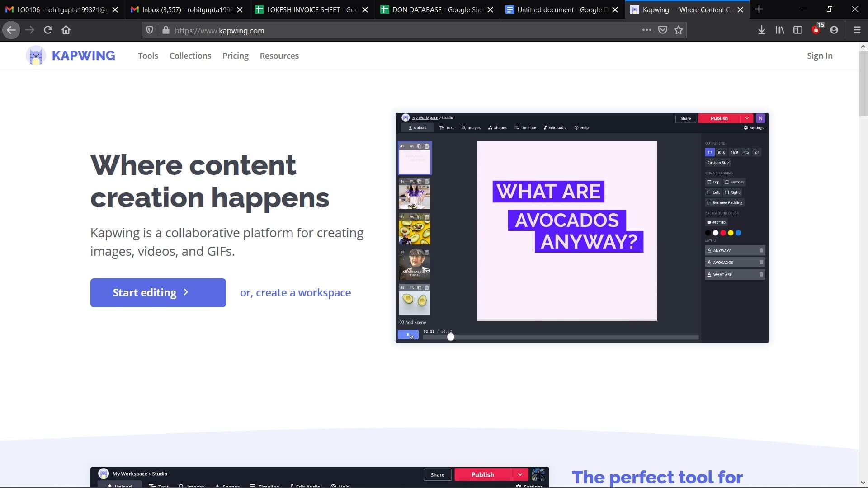The image size is (868, 488).
Task: Open the page actions three-dot menu
Action: [647, 30]
